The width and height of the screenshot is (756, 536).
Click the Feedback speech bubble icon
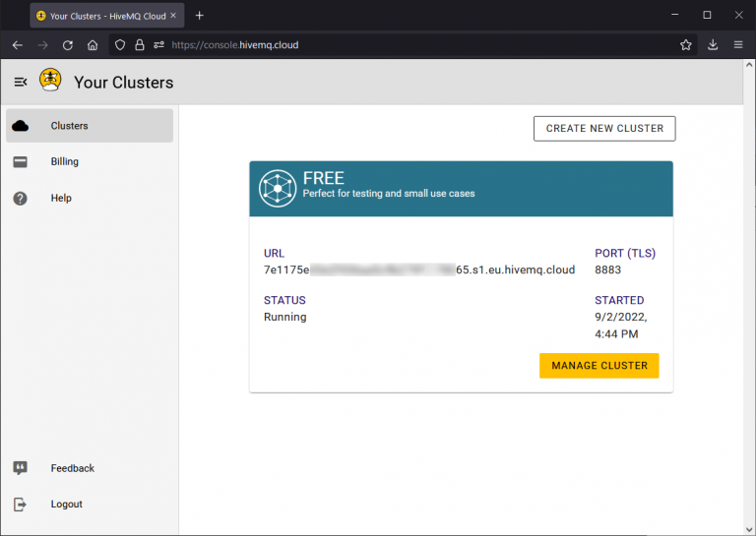[20, 468]
